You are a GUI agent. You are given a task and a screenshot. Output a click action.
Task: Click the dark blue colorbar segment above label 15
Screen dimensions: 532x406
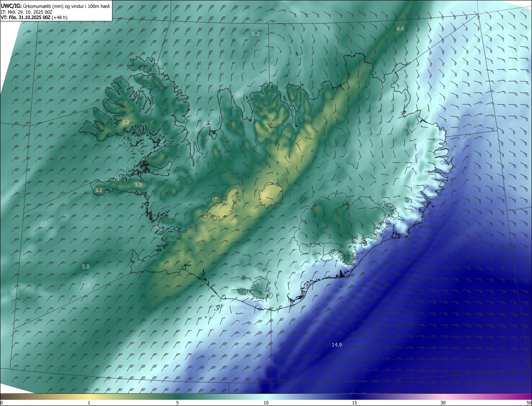(355, 396)
